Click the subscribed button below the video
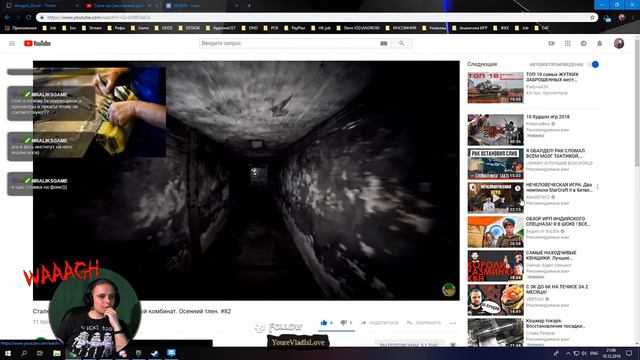Screen dimensions: 640x360 tap(409, 344)
